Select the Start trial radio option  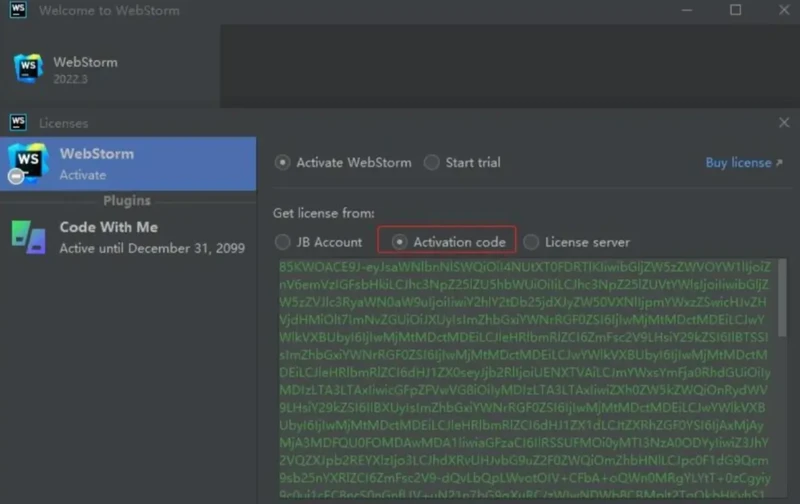432,162
